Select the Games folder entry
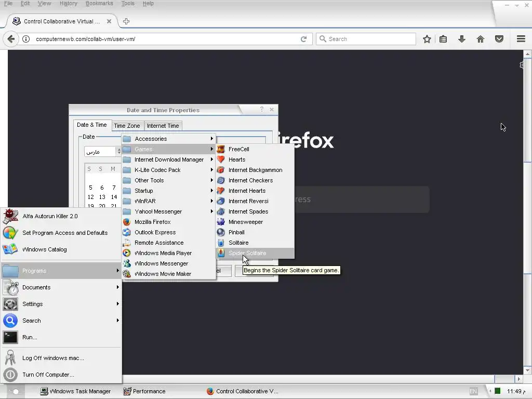 (x=169, y=149)
